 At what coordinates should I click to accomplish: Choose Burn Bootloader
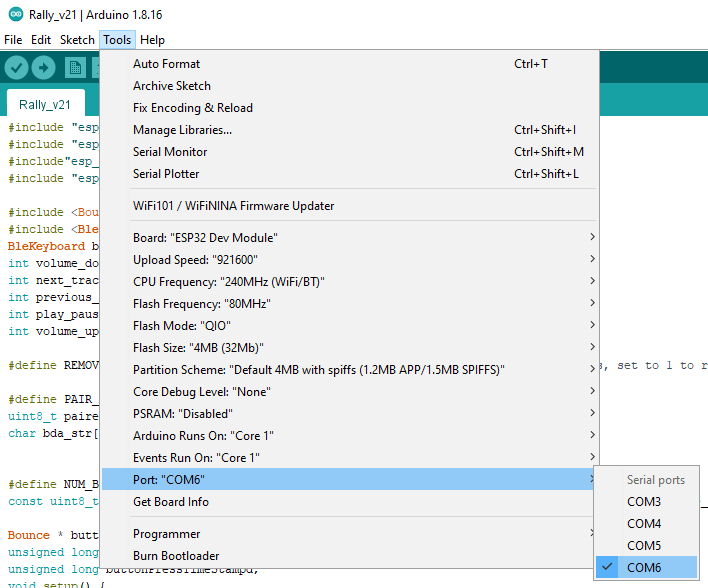point(349,556)
